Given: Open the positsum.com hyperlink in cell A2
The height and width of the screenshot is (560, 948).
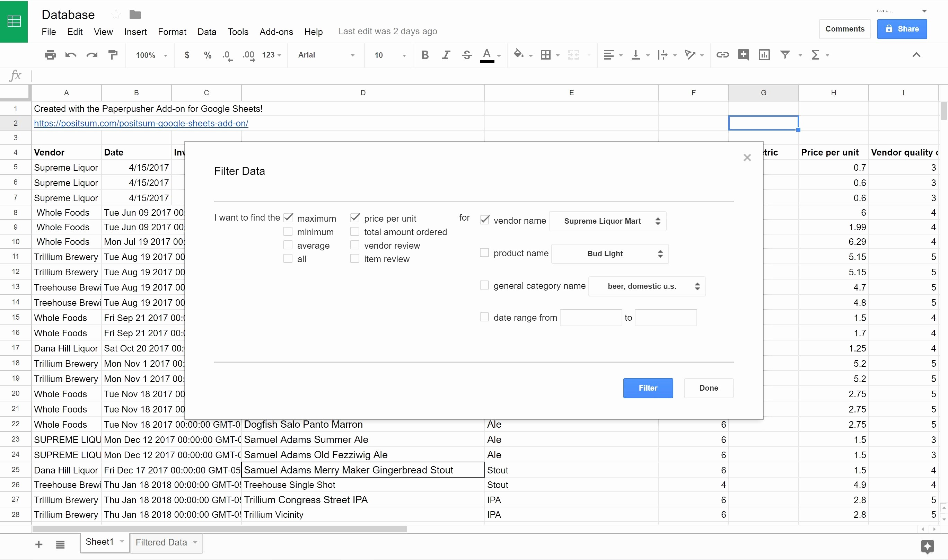Looking at the screenshot, I should [x=141, y=123].
